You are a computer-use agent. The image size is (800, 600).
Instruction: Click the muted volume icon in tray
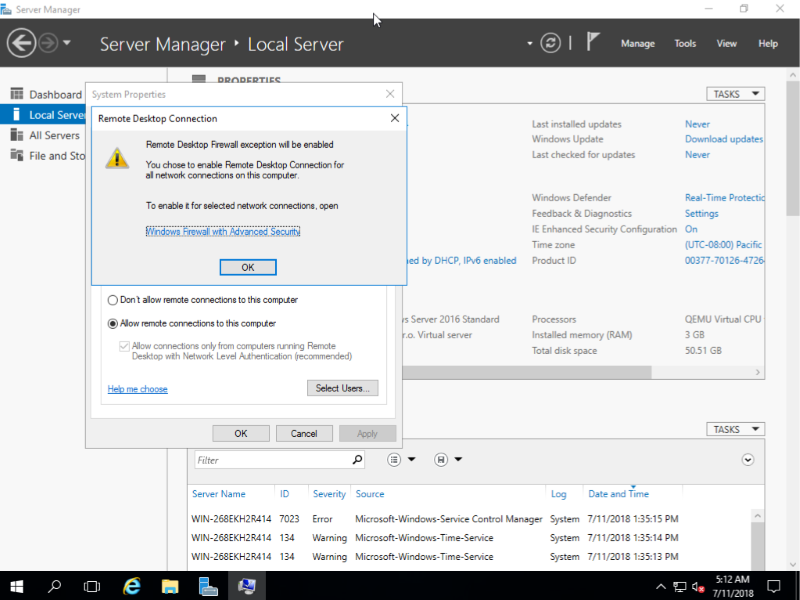[698, 587]
